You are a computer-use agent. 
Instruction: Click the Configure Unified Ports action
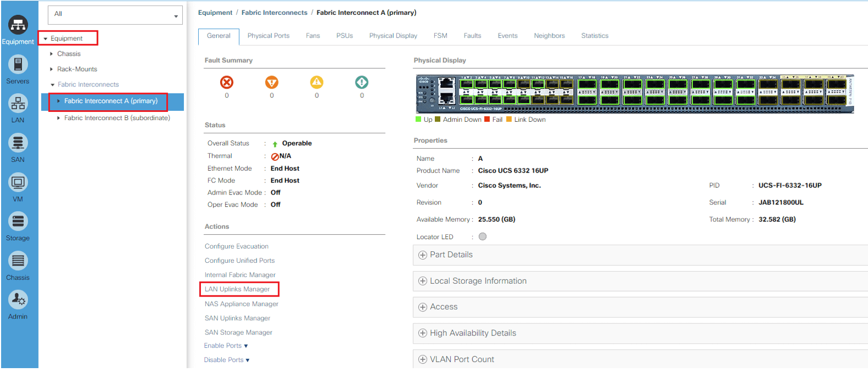point(239,261)
